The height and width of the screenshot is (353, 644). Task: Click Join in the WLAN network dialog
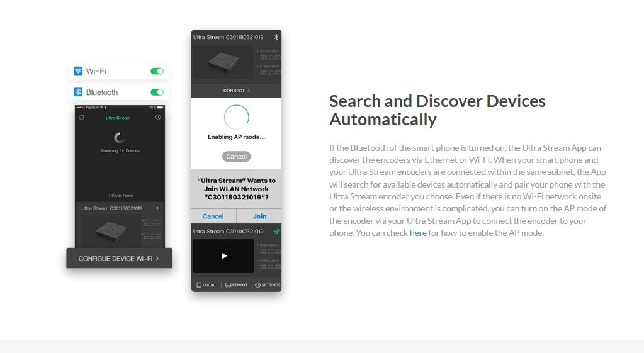click(x=259, y=216)
